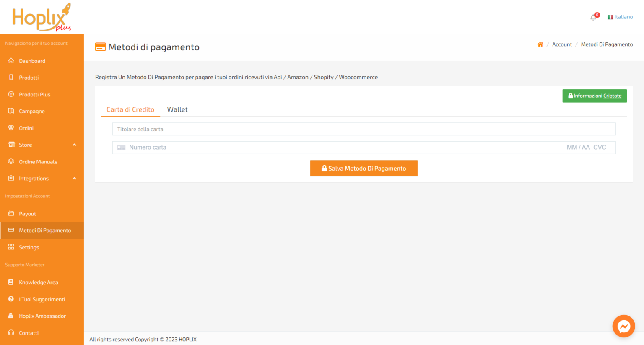Click the Prodotti icon in sidebar
The height and width of the screenshot is (345, 644).
click(x=11, y=78)
